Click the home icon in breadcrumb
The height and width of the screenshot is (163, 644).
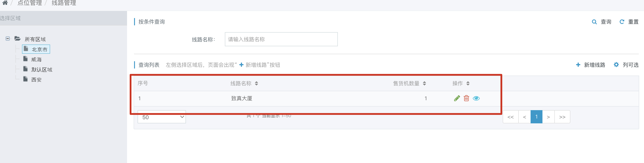click(5, 3)
